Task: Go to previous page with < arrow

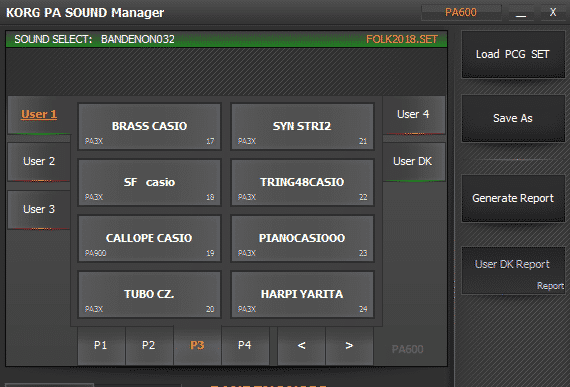Action: tap(301, 345)
